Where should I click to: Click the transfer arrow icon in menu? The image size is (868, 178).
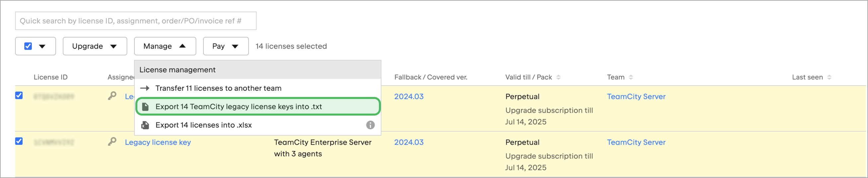tap(145, 88)
